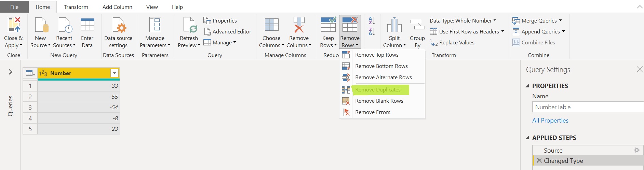Click the Close & Apply icon
This screenshot has height=170, width=644.
pos(14,25)
